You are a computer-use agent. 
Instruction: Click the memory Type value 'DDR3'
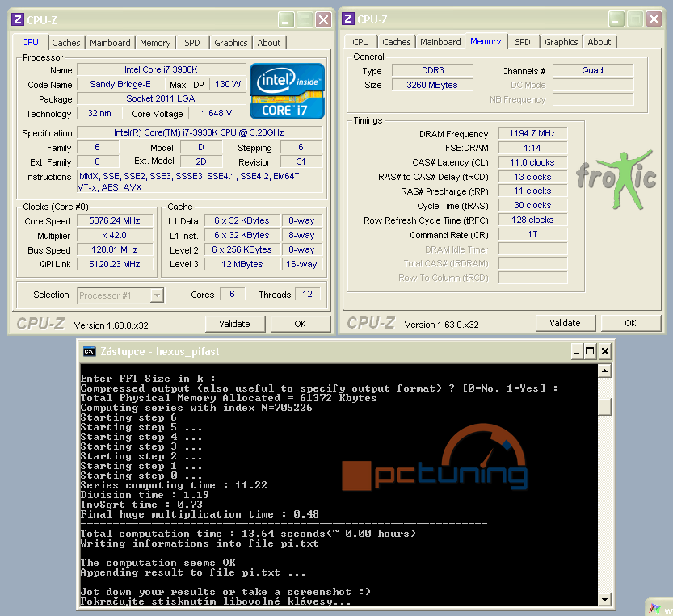pos(433,70)
